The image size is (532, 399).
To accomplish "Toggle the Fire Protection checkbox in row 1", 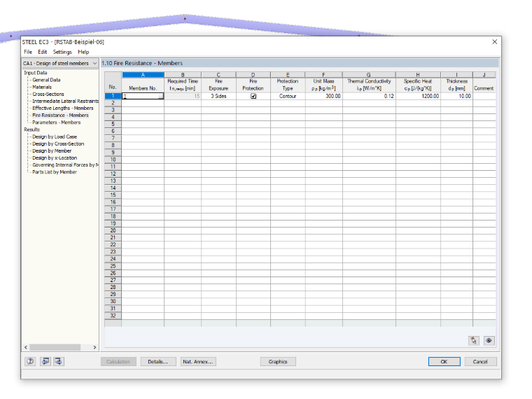I will [x=253, y=96].
